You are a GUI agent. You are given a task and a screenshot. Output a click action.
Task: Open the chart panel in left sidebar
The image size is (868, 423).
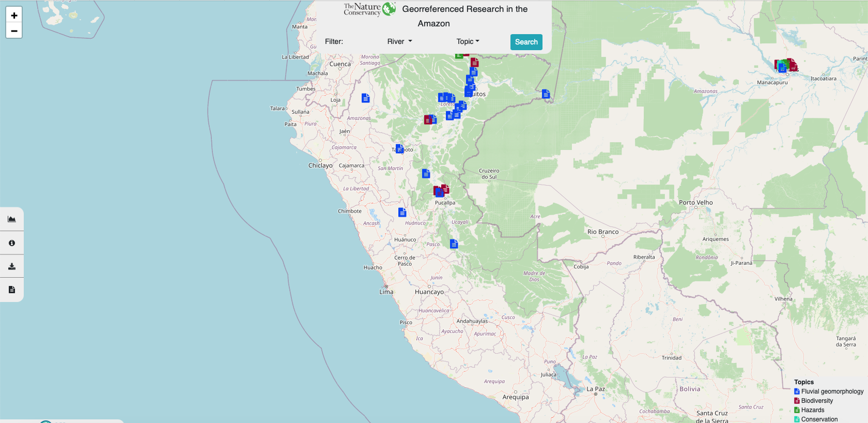point(12,219)
